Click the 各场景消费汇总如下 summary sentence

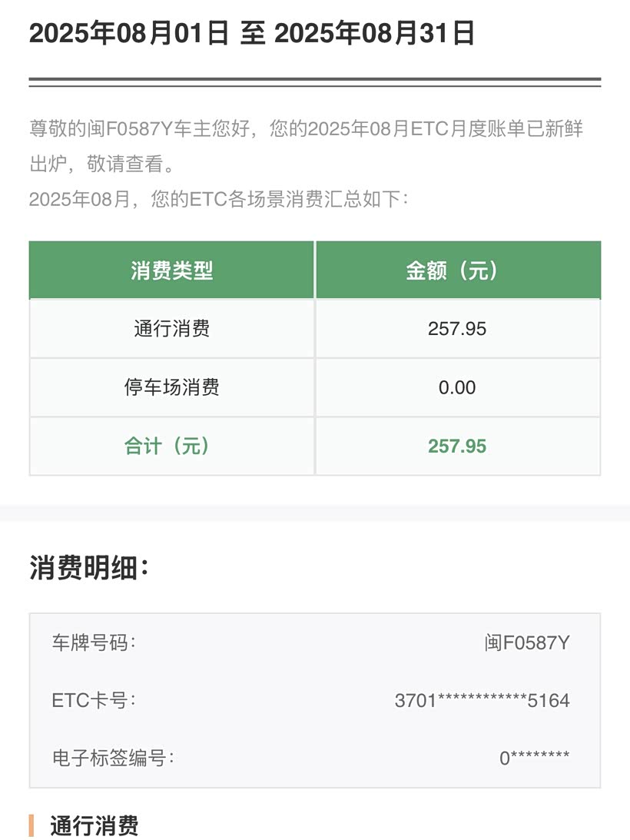click(x=218, y=200)
